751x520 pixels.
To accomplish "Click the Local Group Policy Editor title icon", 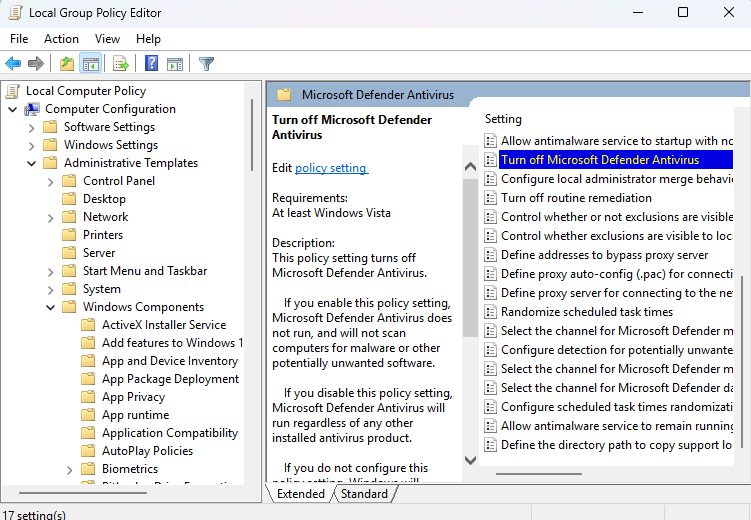I will point(15,12).
